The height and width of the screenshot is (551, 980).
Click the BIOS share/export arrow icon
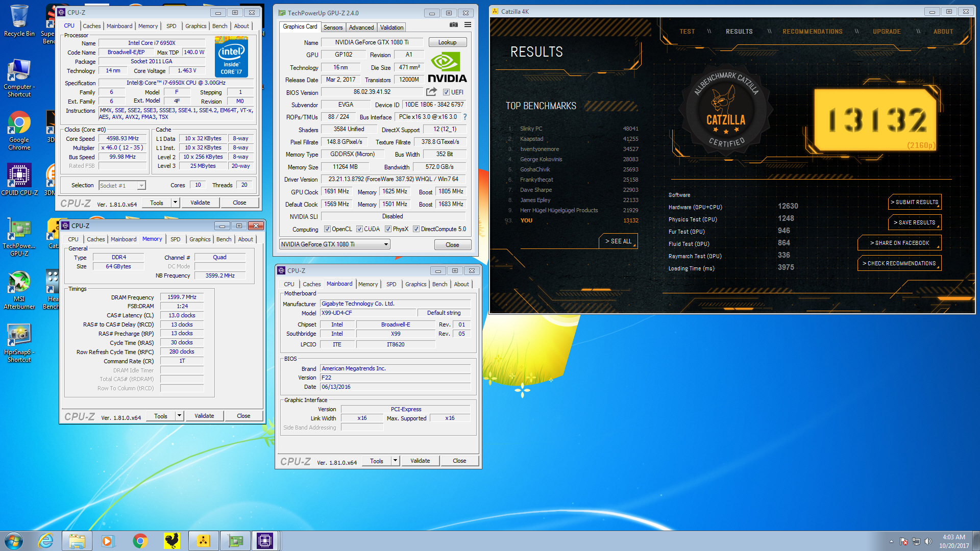431,92
